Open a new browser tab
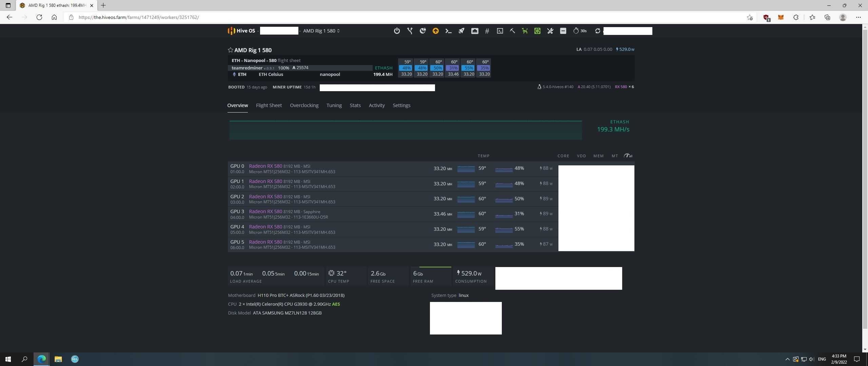868x366 pixels. pyautogui.click(x=103, y=5)
